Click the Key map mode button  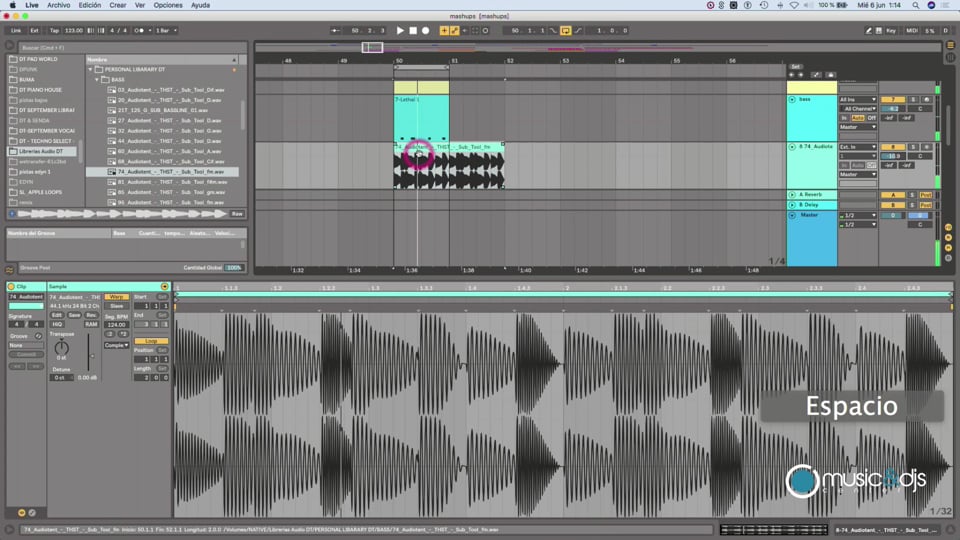point(891,30)
